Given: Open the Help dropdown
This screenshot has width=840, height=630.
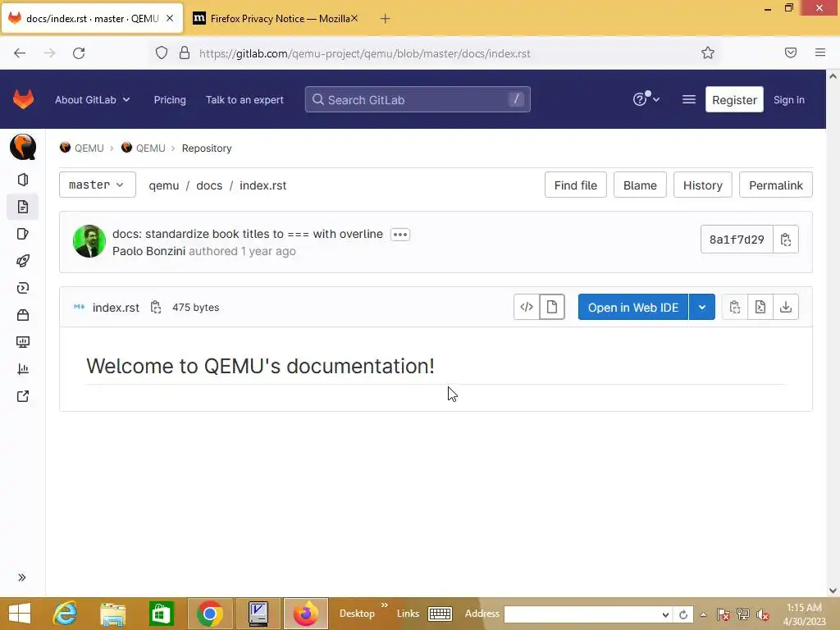Looking at the screenshot, I should 646,99.
